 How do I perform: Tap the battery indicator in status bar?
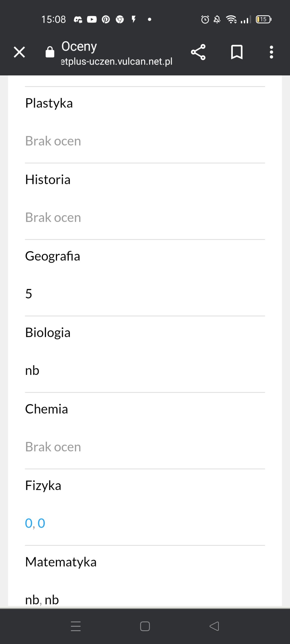[x=263, y=19]
